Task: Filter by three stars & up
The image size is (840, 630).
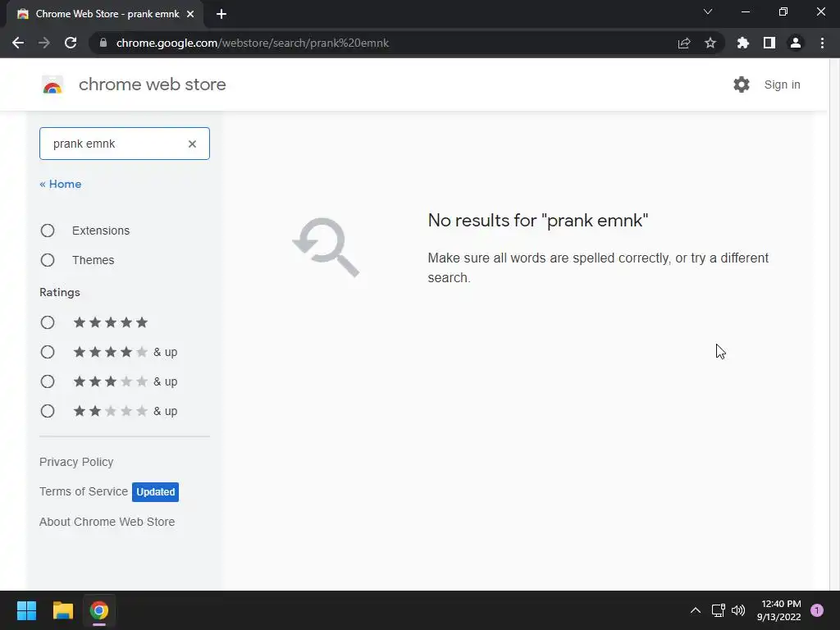Action: point(48,381)
